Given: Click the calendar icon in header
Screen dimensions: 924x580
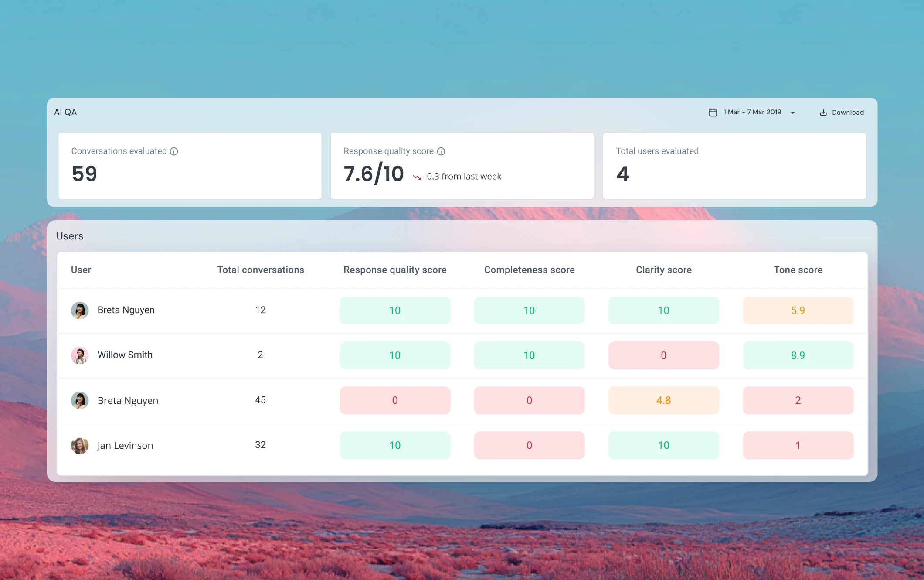Looking at the screenshot, I should point(713,113).
